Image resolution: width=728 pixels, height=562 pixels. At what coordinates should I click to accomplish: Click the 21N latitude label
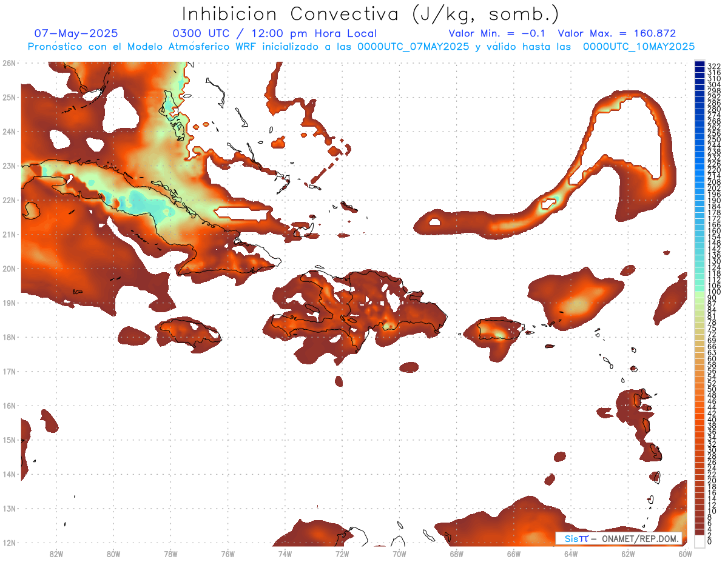click(9, 234)
